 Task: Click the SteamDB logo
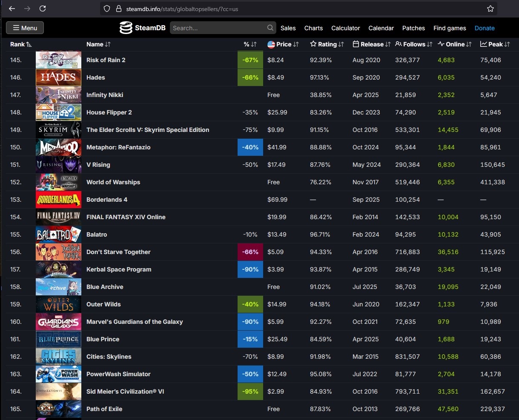[143, 28]
